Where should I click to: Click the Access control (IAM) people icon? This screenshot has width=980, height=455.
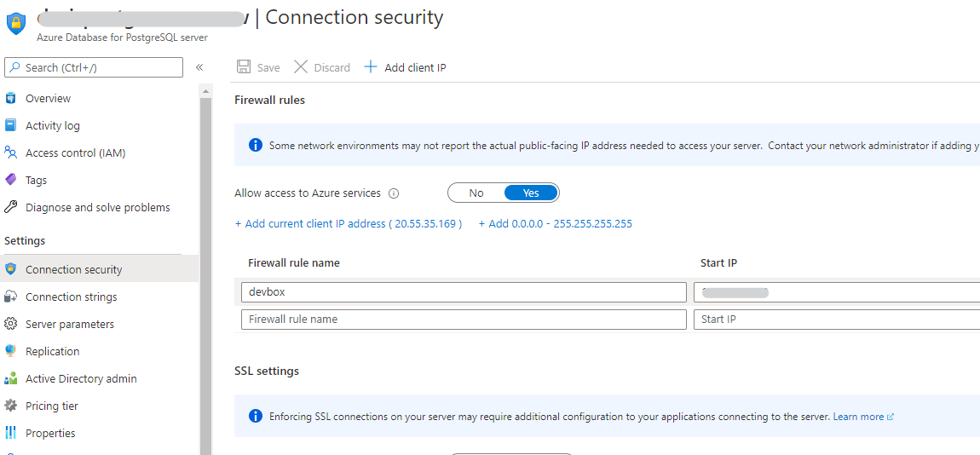(x=11, y=153)
